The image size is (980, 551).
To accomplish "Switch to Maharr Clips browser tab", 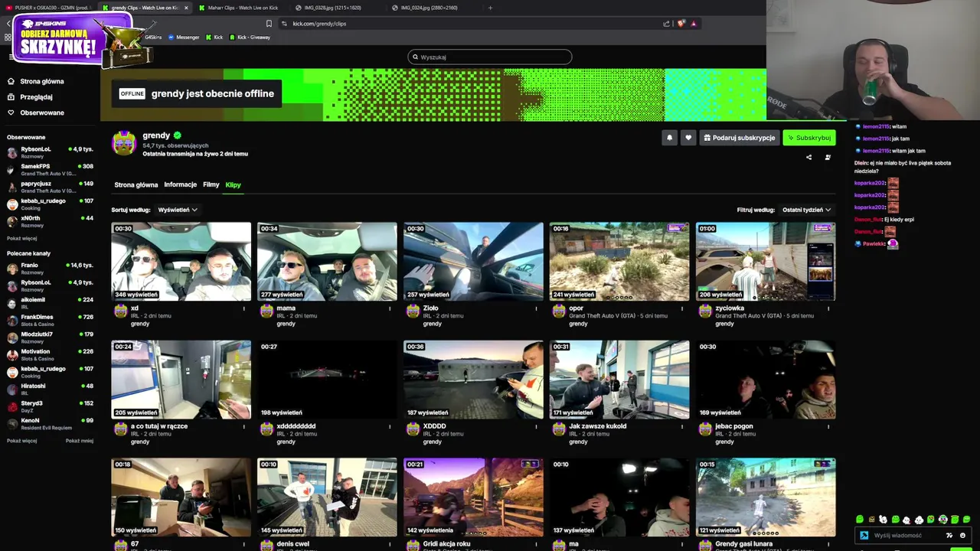I will click(x=243, y=8).
